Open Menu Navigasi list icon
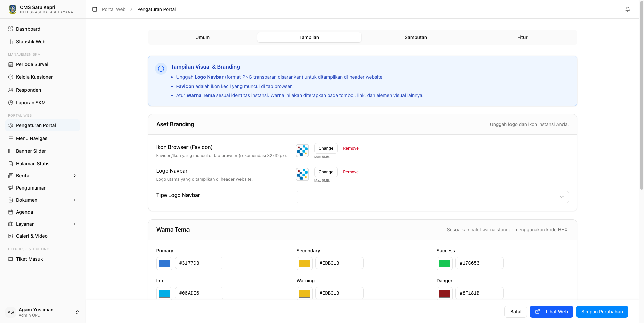Screen dimensions: 644x323 [x=11, y=138]
